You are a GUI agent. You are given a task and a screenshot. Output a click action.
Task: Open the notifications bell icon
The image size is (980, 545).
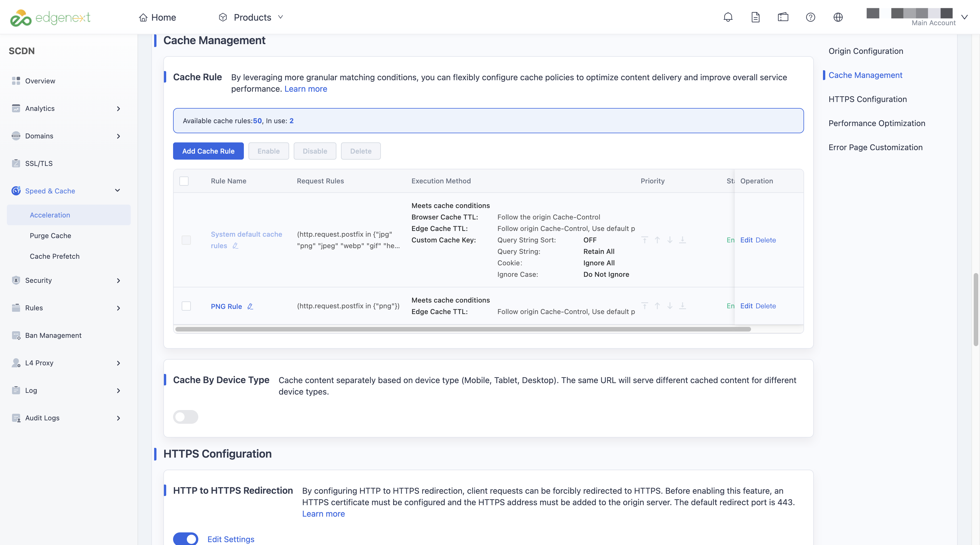pos(728,17)
